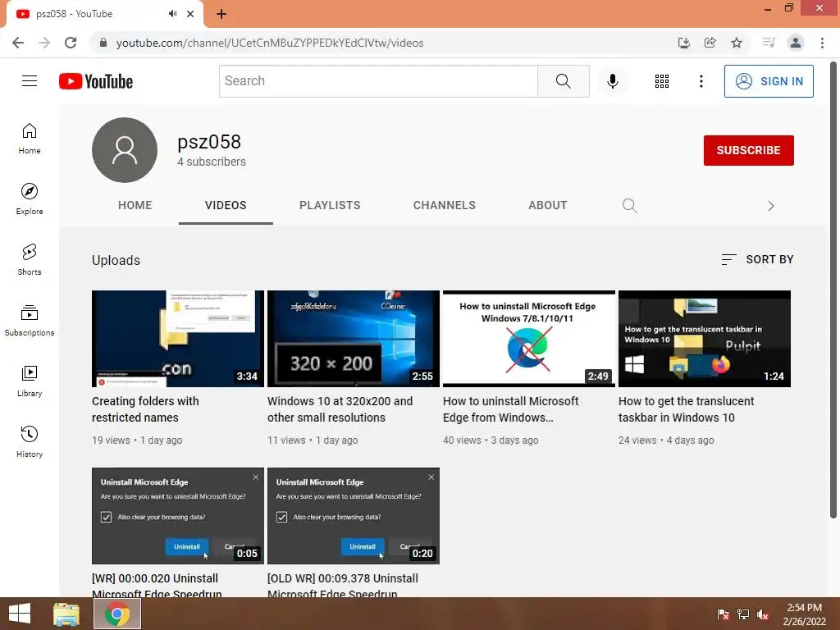
Task: Click the YouTube logo
Action: coord(96,81)
